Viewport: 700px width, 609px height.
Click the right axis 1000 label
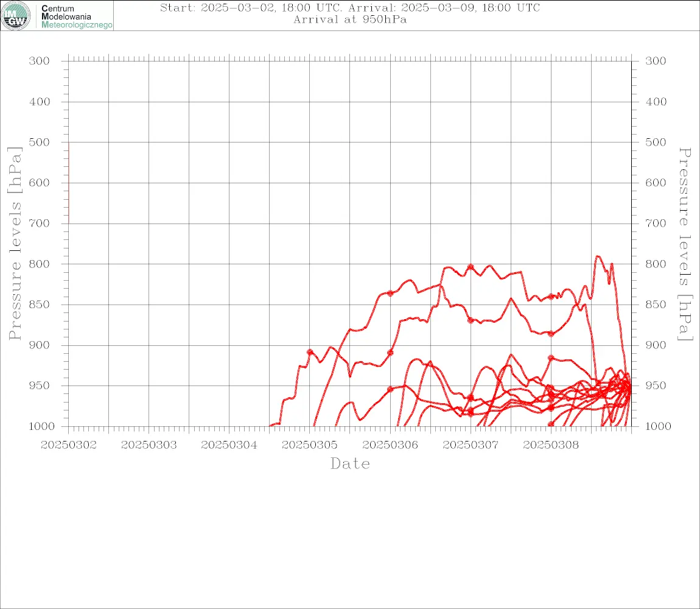point(659,426)
